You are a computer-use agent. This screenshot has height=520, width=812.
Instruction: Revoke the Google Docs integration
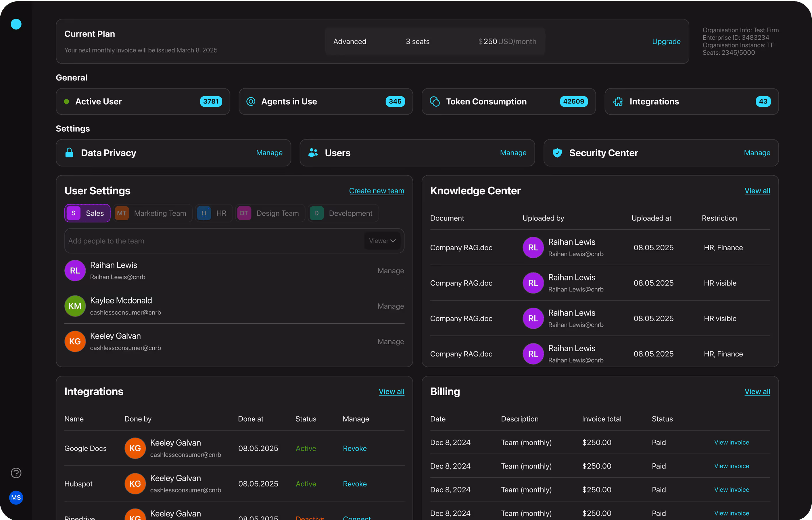354,448
